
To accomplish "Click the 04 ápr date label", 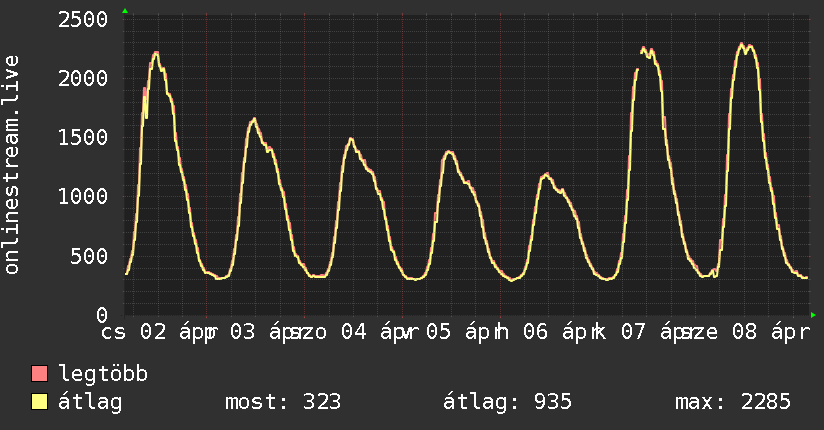I will (x=374, y=332).
